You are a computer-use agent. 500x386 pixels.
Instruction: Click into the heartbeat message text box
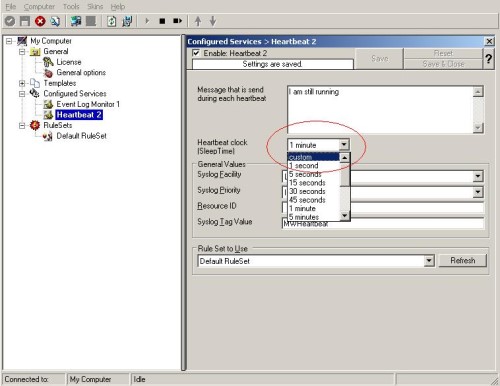pos(380,109)
